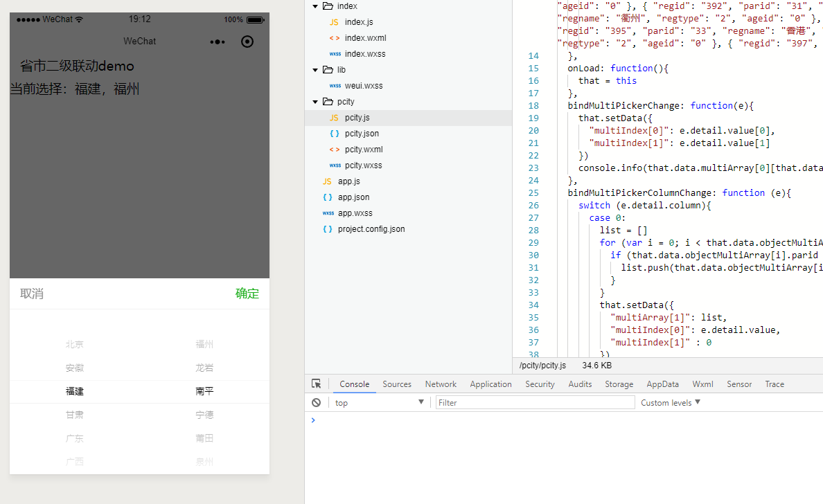Click the 当前选择:福建,福州 picker label

pyautogui.click(x=75, y=89)
